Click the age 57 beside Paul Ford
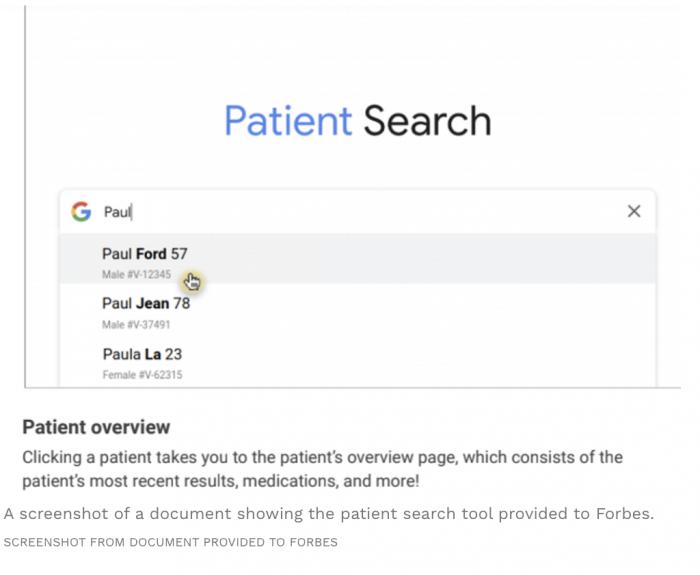The height and width of the screenshot is (575, 700). pos(178,254)
